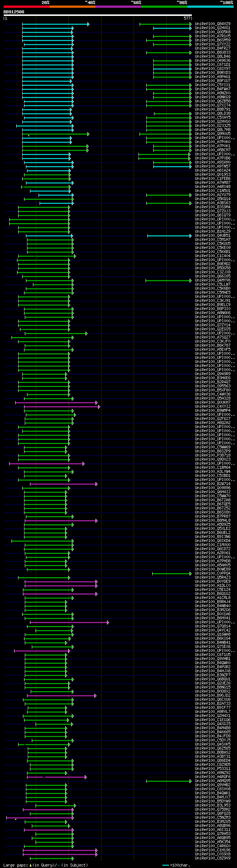This screenshot has height=868, width=237.
Task: Click the UniRef100_O49636 label
Action: [x=213, y=61]
